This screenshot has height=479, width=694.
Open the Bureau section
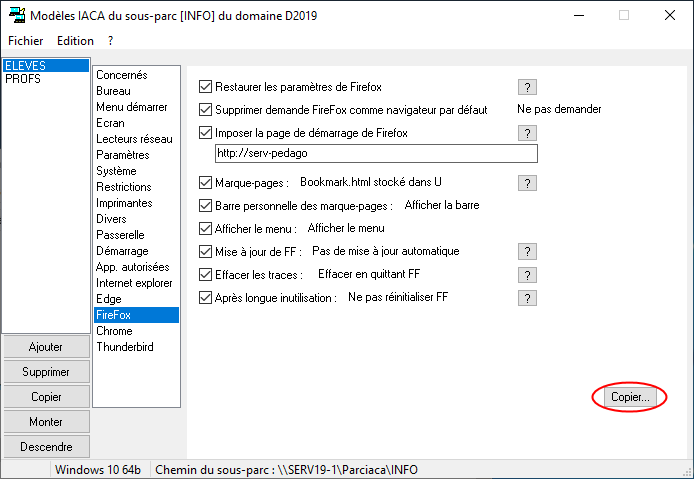tap(136, 91)
